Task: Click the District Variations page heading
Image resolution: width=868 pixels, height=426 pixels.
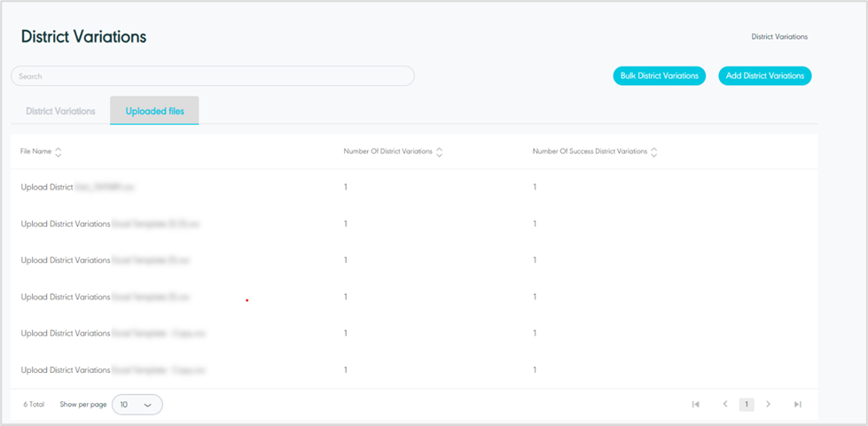Action: 83,36
